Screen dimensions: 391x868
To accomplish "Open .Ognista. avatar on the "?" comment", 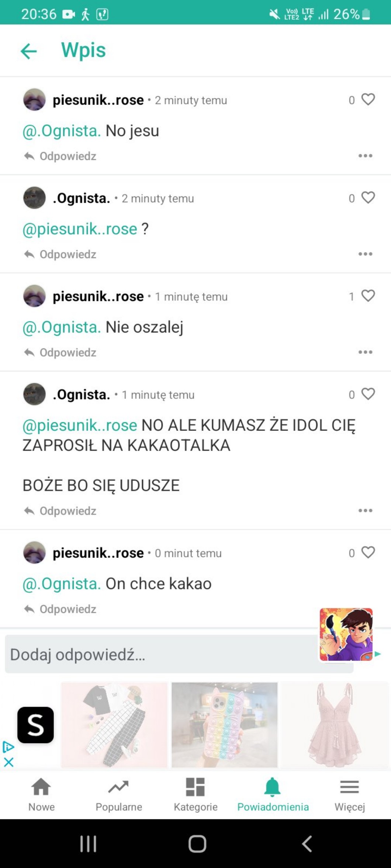I will tap(34, 198).
